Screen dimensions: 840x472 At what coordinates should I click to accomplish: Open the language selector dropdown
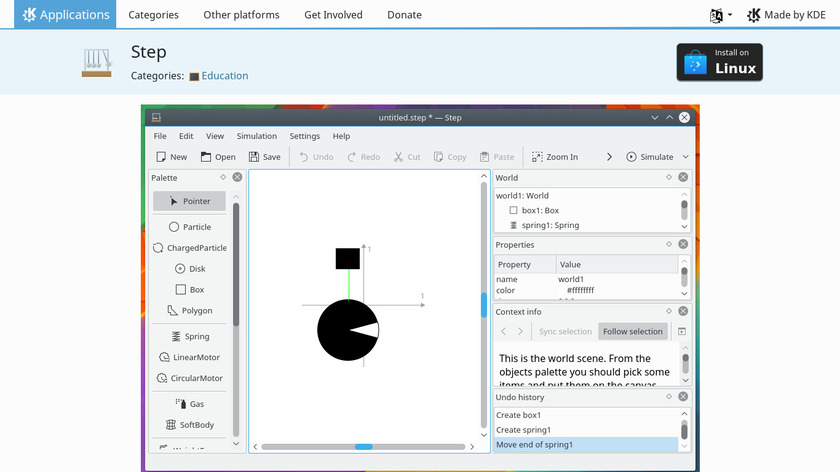[x=721, y=15]
